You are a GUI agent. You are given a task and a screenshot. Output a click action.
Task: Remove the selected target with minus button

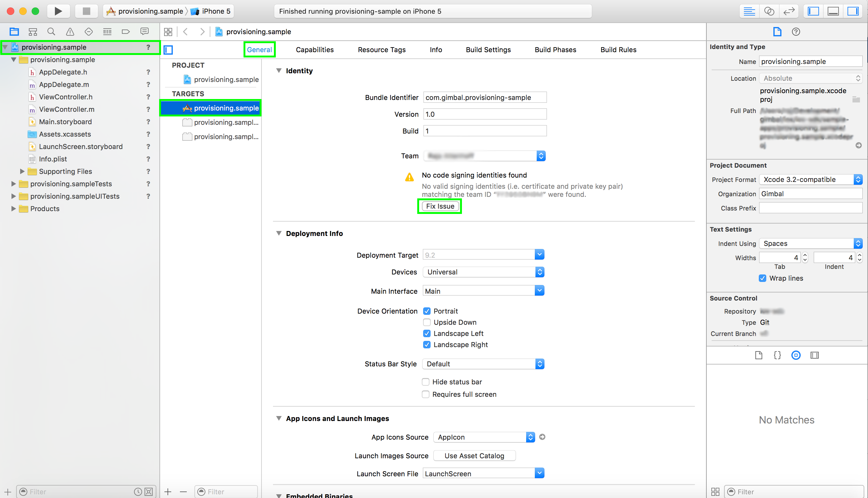(x=184, y=492)
